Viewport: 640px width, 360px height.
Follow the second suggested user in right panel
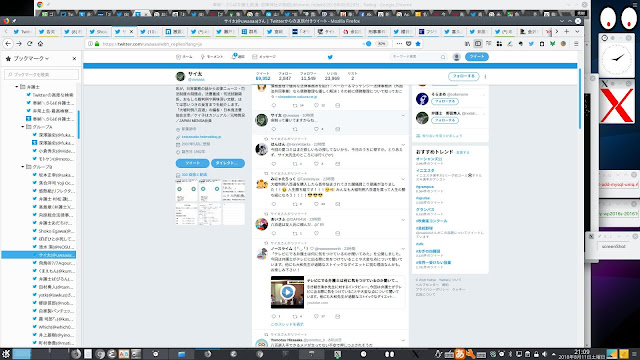[445, 120]
